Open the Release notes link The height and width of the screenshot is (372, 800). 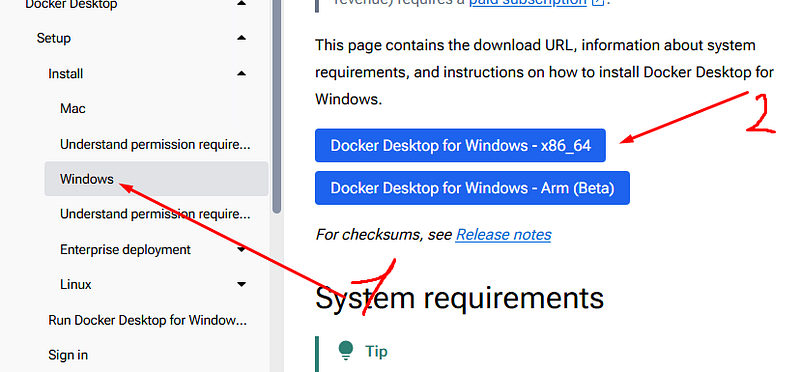click(x=503, y=235)
